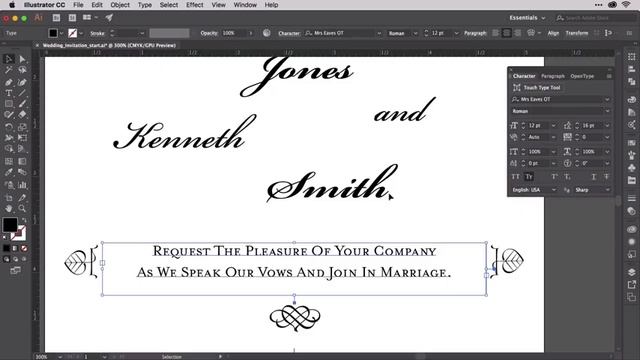640x360 pixels.
Task: Select the Rotate tool
Action: coord(9,127)
